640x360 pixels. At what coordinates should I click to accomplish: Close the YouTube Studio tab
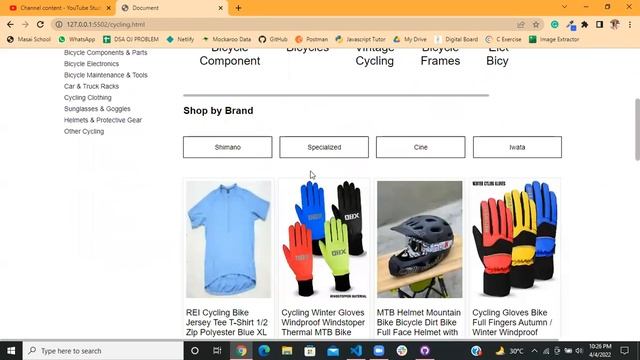[109, 8]
